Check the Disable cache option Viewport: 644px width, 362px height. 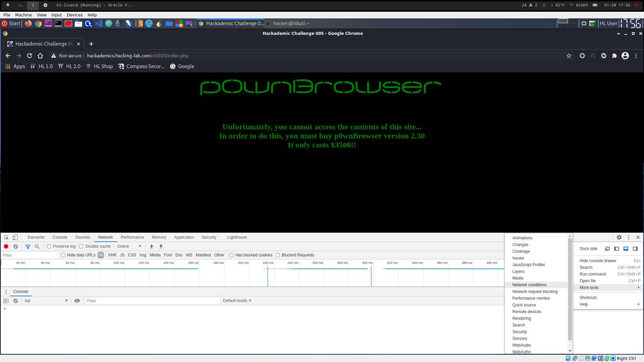(81, 246)
